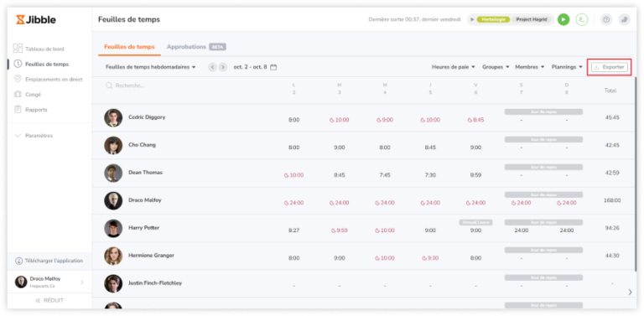
Task: Click the Draco Malfoy name in the table
Action: point(144,200)
